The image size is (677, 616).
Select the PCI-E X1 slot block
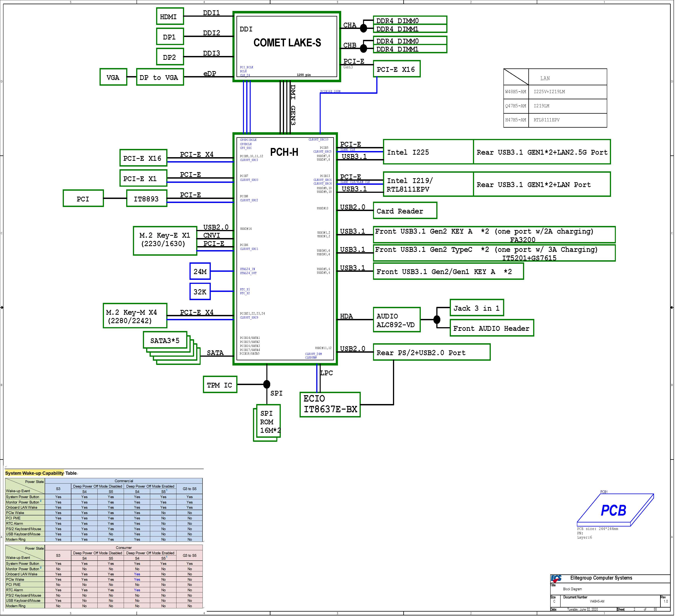(x=143, y=178)
